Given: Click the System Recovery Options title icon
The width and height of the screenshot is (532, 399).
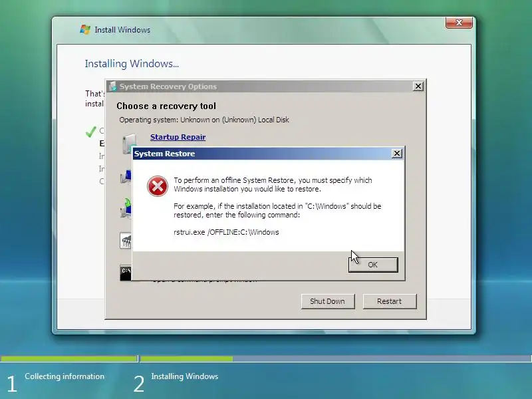Looking at the screenshot, I should click(x=112, y=86).
